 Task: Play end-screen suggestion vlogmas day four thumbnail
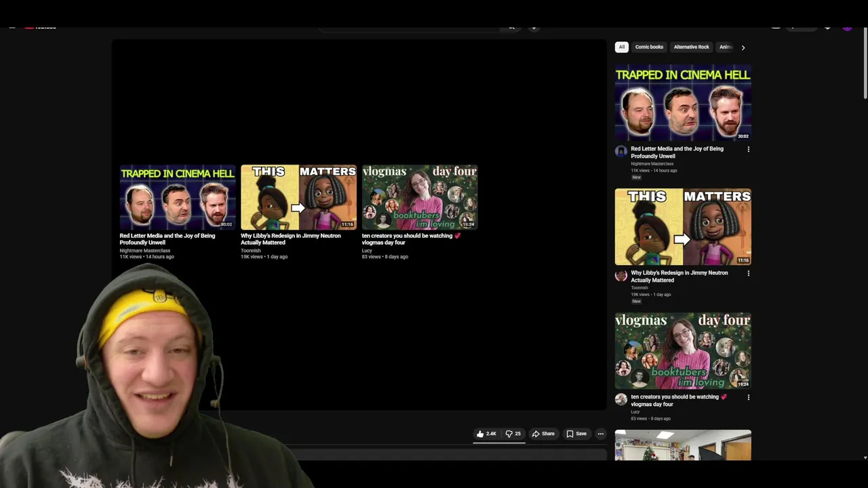coord(420,197)
